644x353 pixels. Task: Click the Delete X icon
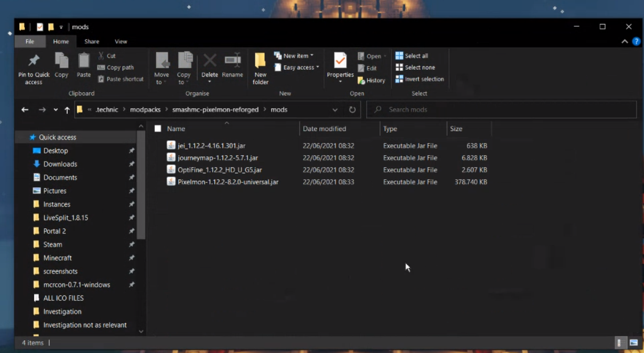[210, 60]
